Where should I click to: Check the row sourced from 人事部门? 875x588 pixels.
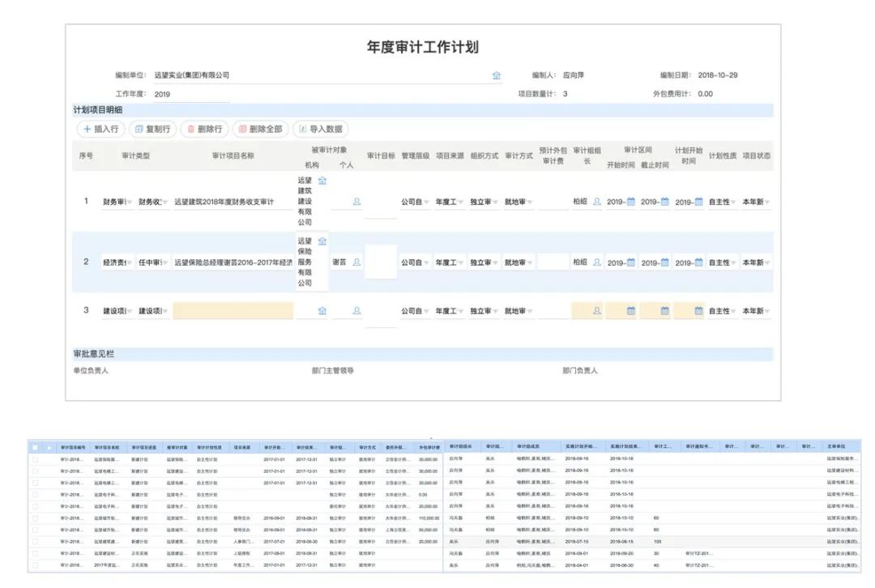(x=35, y=542)
